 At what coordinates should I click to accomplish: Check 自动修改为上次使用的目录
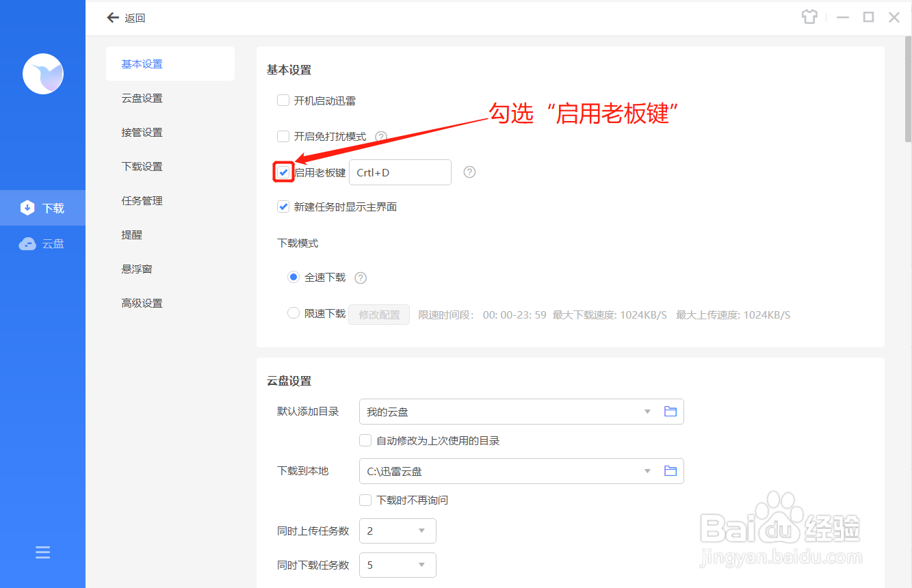click(x=365, y=440)
